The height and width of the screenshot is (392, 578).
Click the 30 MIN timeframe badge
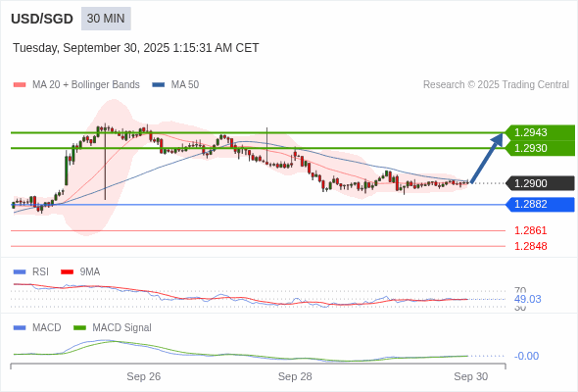pos(106,19)
